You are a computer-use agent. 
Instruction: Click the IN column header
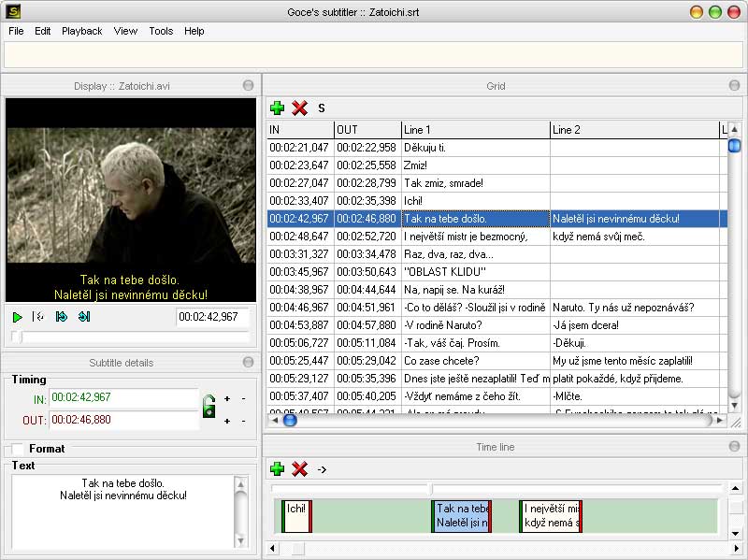pos(300,130)
